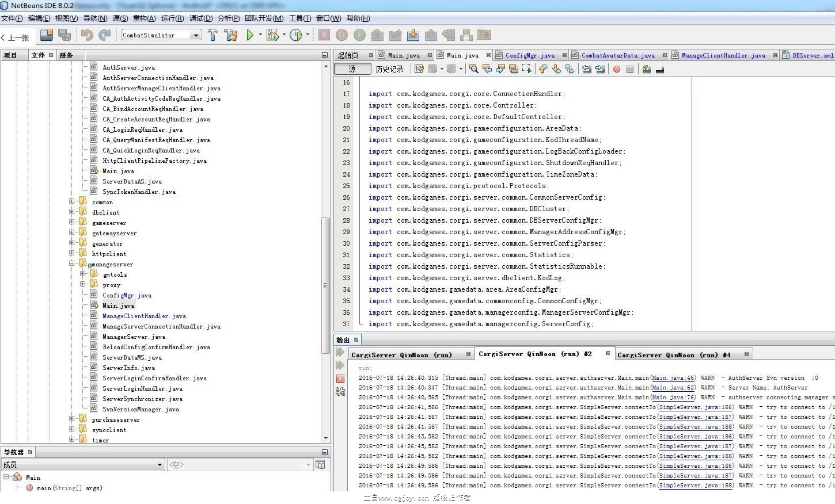This screenshot has width=835, height=504.
Task: Click the camera snapshot toolbar icon
Action: click(484, 35)
